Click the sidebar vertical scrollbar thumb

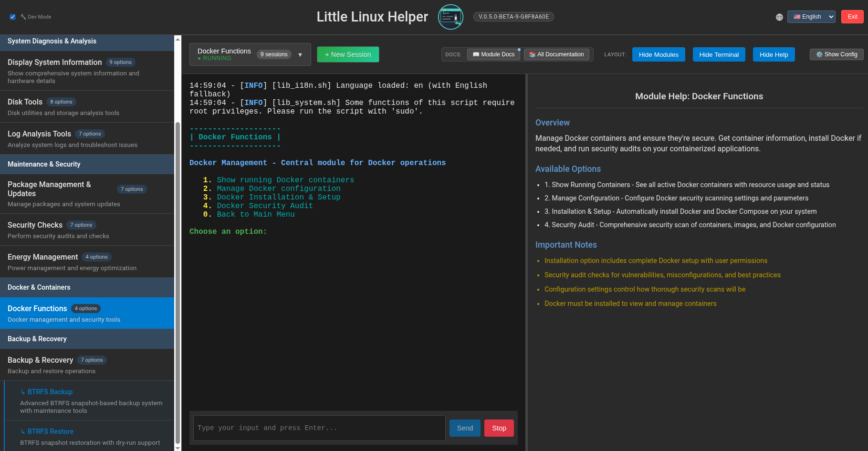(178, 283)
